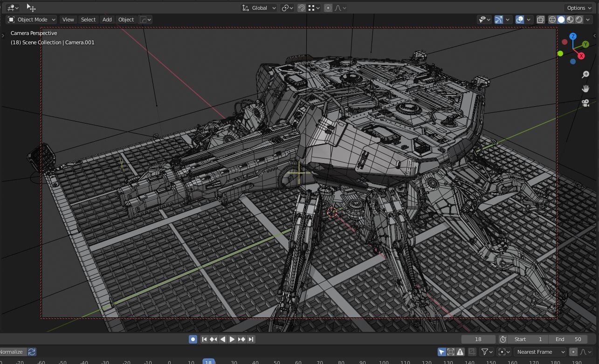
Task: Click the Start frame field
Action: point(528,339)
